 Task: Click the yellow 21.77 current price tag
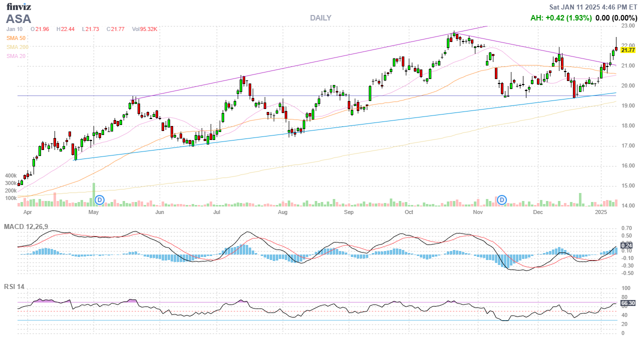click(x=628, y=50)
